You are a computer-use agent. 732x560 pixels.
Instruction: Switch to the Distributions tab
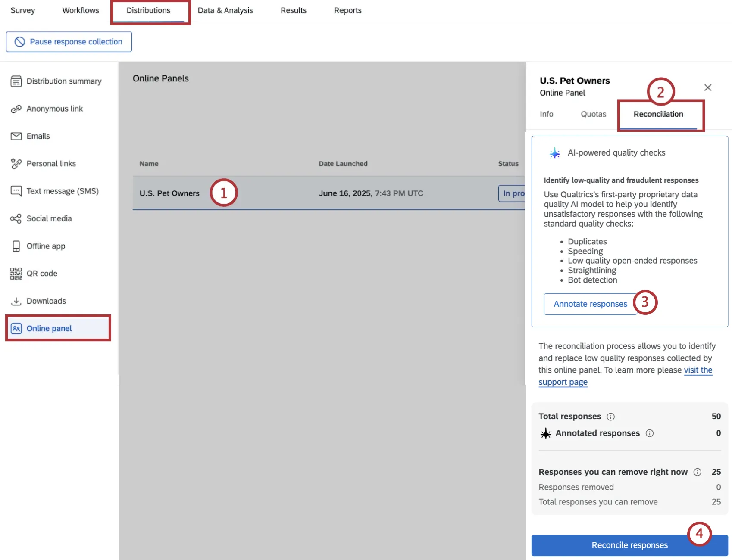click(x=148, y=10)
